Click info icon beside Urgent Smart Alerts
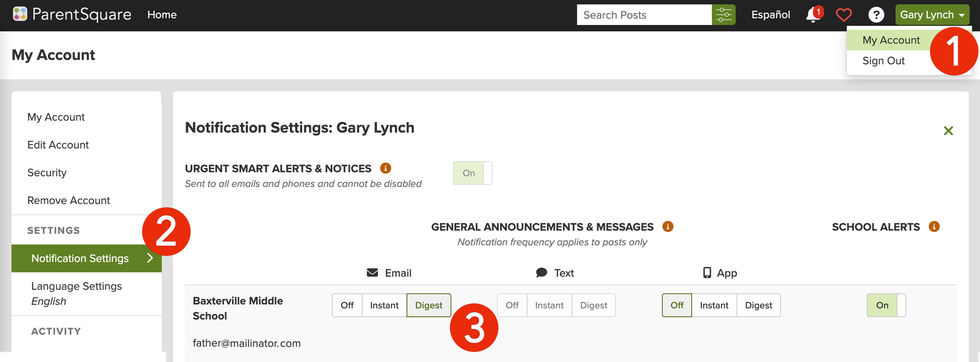The width and height of the screenshot is (980, 362). (x=386, y=168)
